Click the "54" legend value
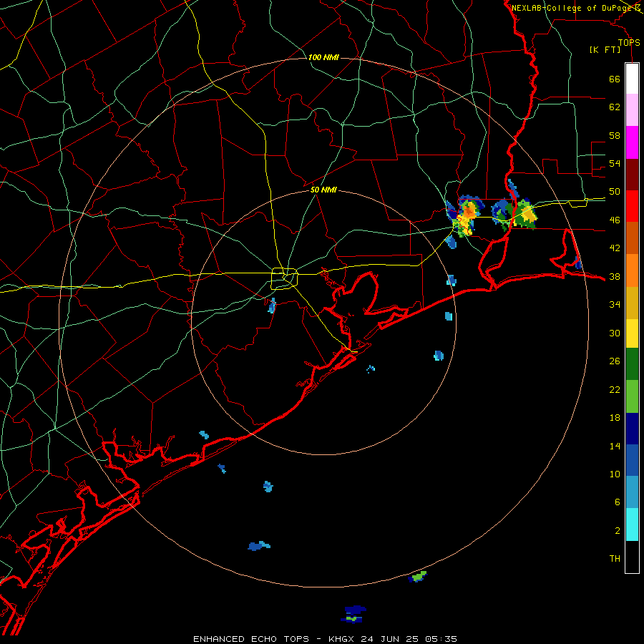The width and height of the screenshot is (644, 644). (615, 163)
